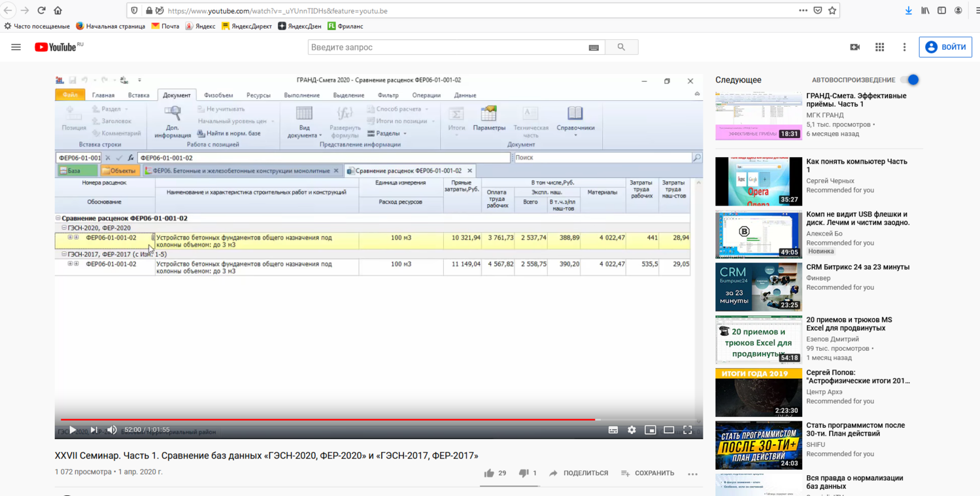Open the CRM Битрикс 24 video thumbnail
Screen dimensions: 980x496
tap(758, 287)
